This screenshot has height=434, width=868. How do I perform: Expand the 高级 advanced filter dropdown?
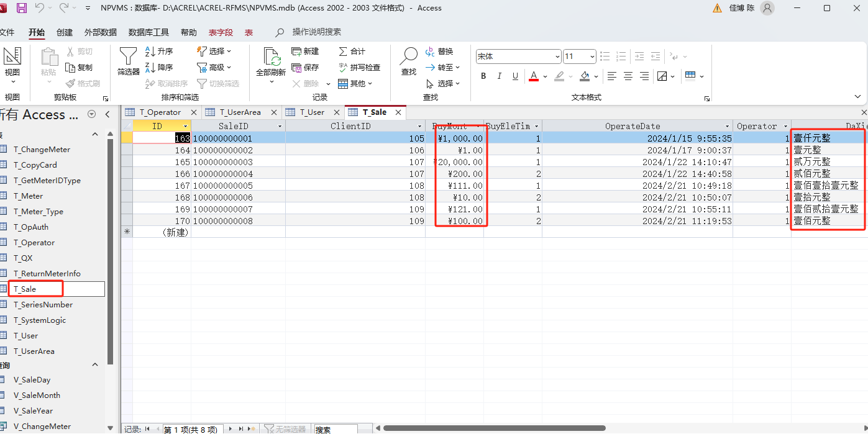point(214,67)
